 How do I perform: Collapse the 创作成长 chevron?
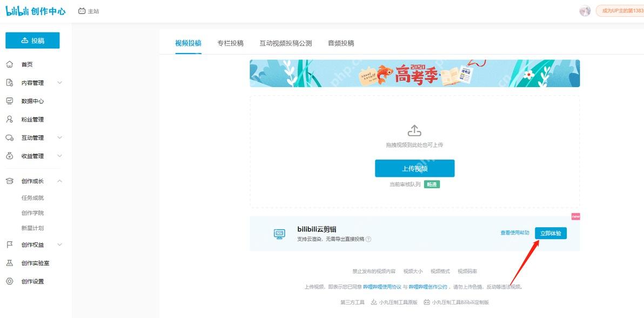pos(59,181)
